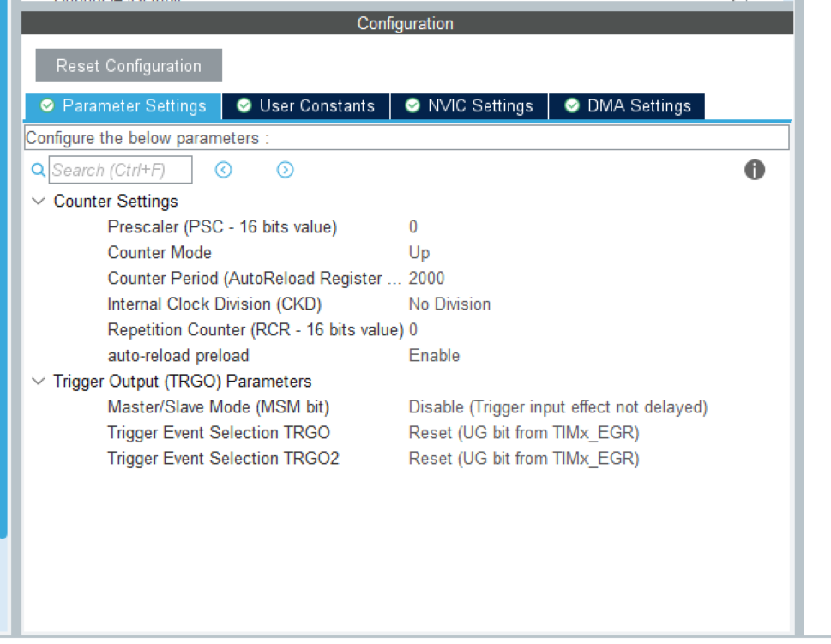The height and width of the screenshot is (644, 831).
Task: Switch to the DMA Settings tab
Action: point(628,106)
